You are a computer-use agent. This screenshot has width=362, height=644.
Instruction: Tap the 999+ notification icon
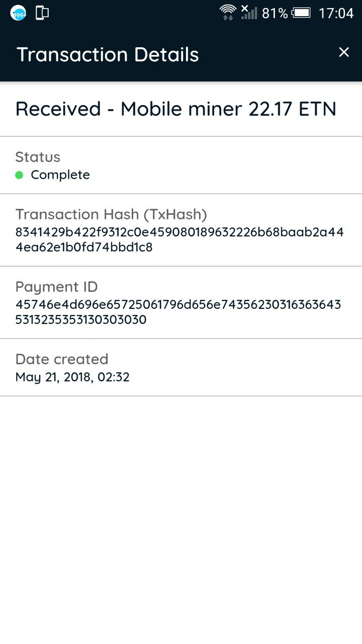[19, 13]
